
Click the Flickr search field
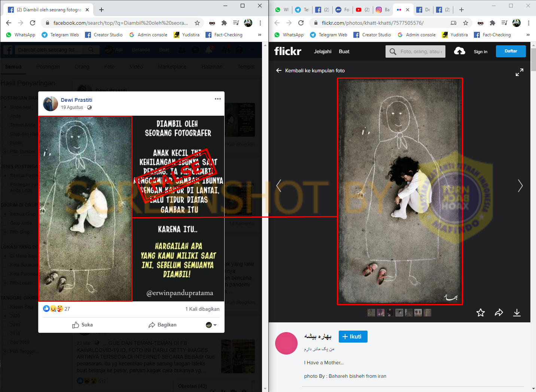pos(415,51)
